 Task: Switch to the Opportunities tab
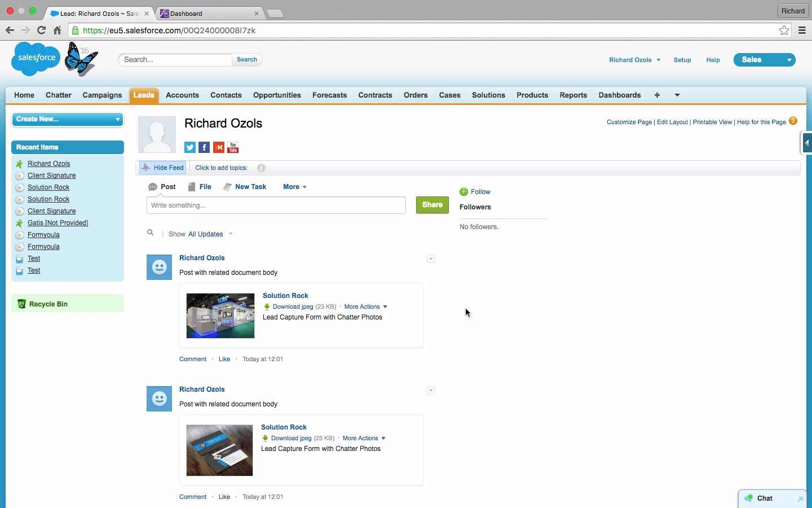click(x=277, y=95)
